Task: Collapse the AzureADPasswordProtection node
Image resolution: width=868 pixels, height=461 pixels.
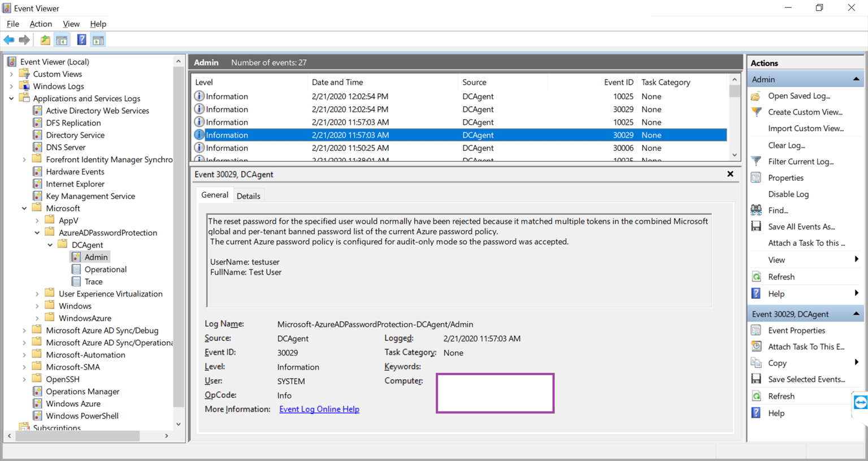Action: 37,233
